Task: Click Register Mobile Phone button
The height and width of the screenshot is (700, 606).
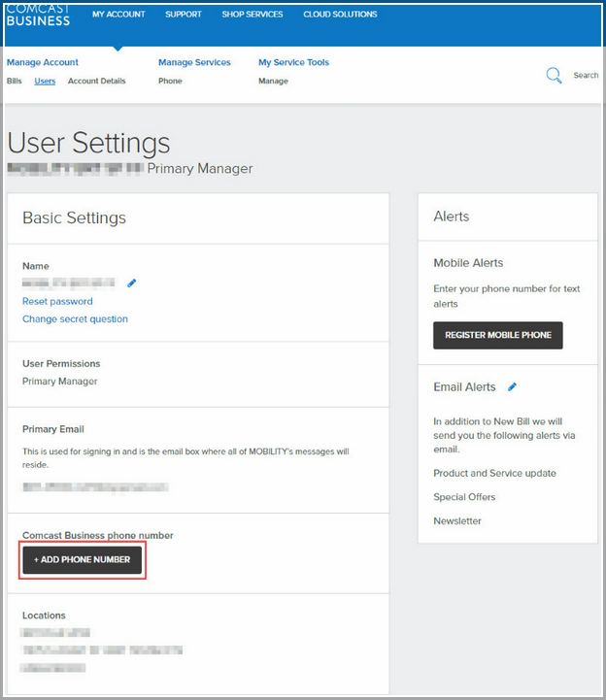Action: tap(498, 335)
